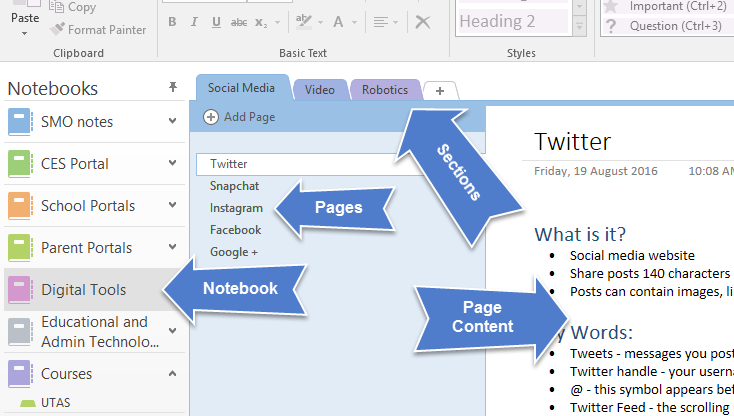Click Add Page
This screenshot has height=416, width=734.
click(x=239, y=117)
